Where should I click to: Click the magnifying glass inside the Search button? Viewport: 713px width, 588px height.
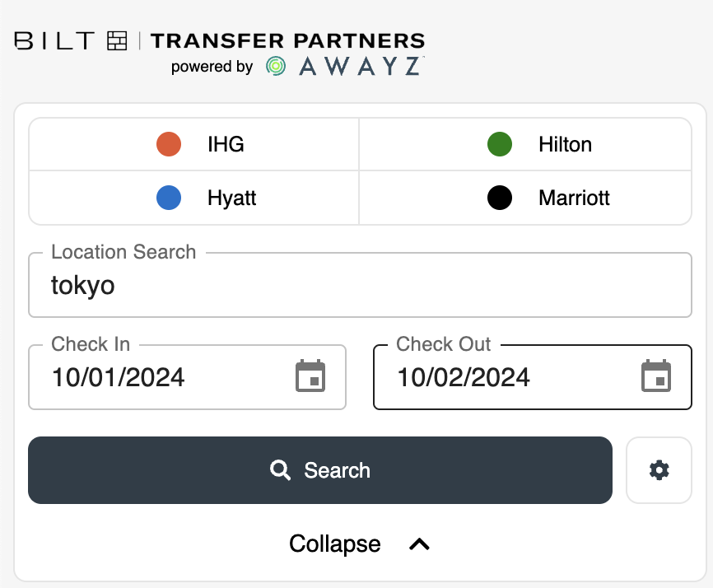click(x=280, y=470)
